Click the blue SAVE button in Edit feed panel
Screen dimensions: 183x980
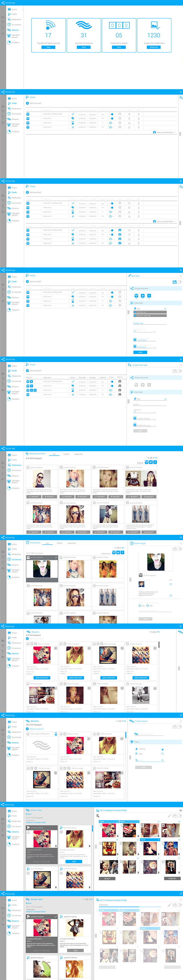[x=140, y=352]
